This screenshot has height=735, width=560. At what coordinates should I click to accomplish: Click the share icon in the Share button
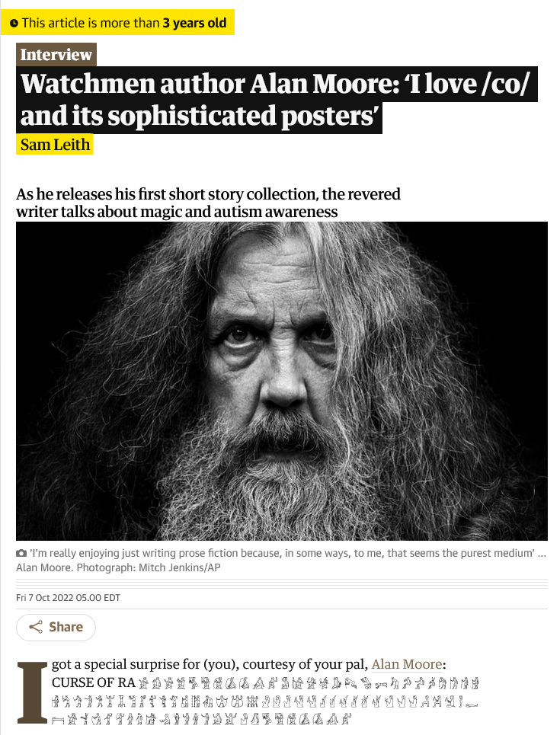(36, 627)
